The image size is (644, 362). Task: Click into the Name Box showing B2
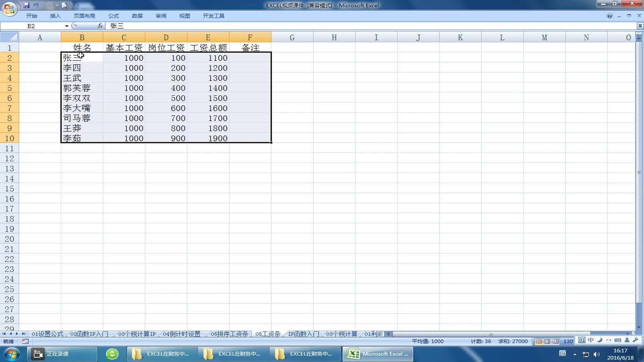[x=32, y=26]
